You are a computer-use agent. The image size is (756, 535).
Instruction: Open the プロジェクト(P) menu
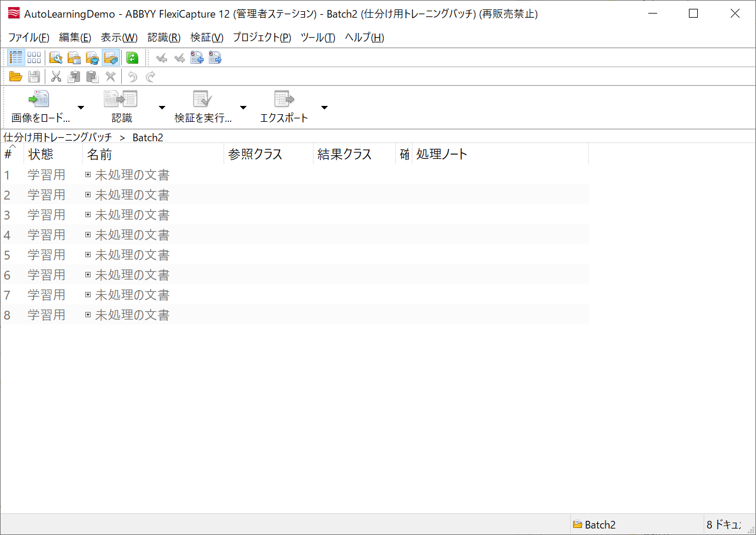pyautogui.click(x=262, y=38)
